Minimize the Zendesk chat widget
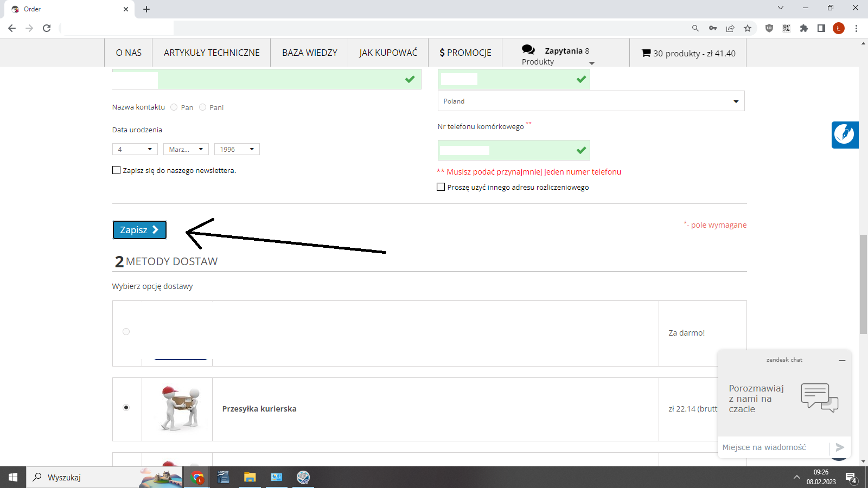Viewport: 868px width, 488px height. pos(842,360)
